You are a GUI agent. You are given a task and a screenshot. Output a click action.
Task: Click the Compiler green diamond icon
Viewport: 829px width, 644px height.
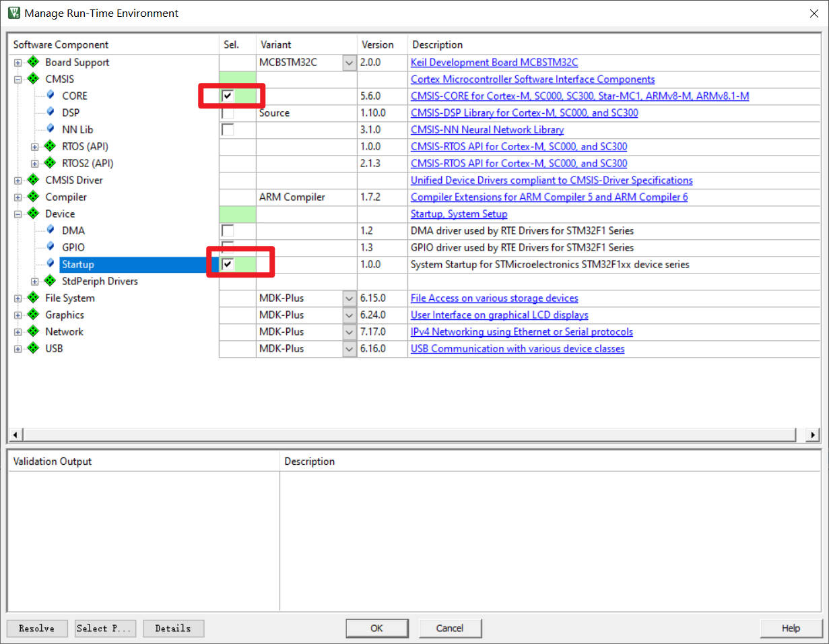(33, 197)
